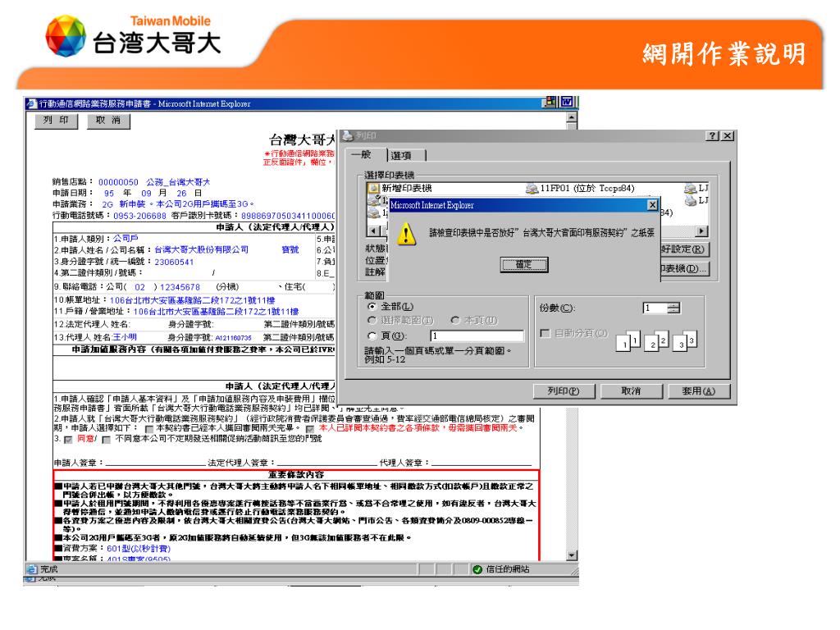Close the 列印 print dialog
This screenshot has width=840, height=630.
click(x=727, y=136)
